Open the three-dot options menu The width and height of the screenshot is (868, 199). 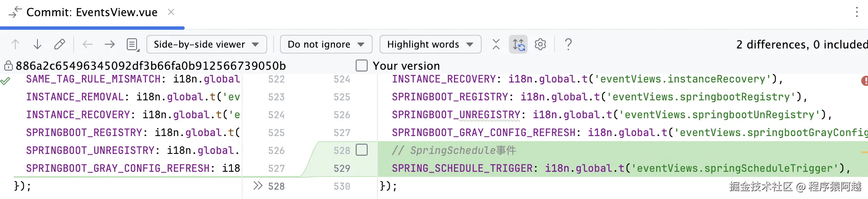pyautogui.click(x=857, y=12)
